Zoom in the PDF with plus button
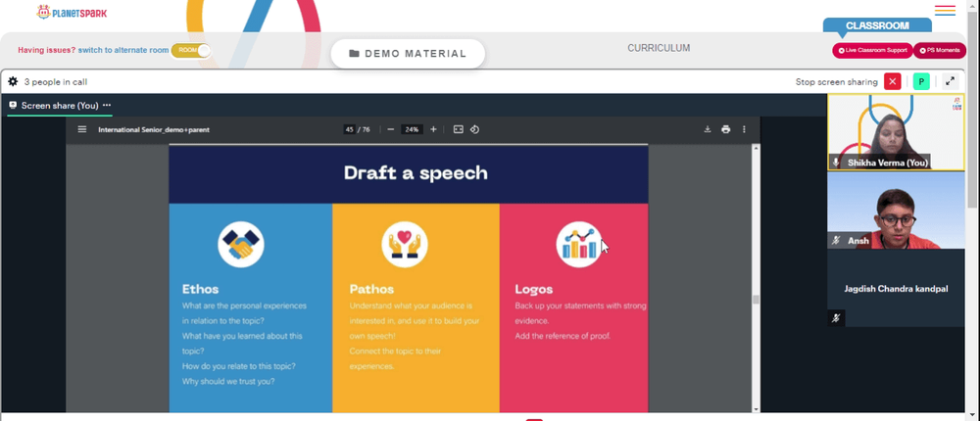This screenshot has width=980, height=421. pos(433,129)
